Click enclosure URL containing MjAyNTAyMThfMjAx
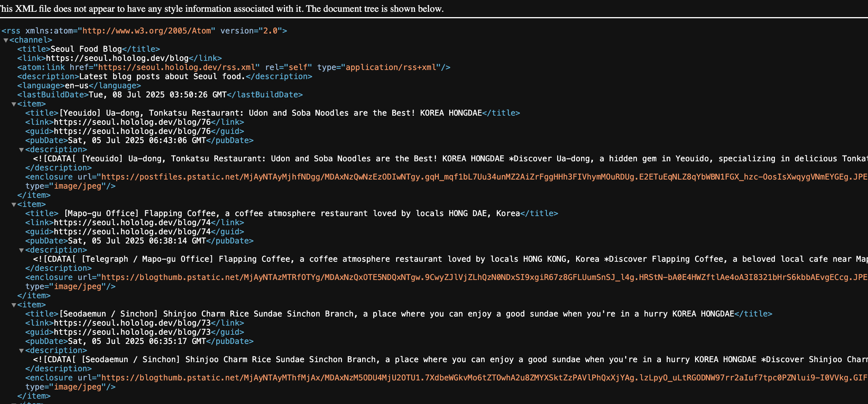This screenshot has width=868, height=404. (485, 378)
